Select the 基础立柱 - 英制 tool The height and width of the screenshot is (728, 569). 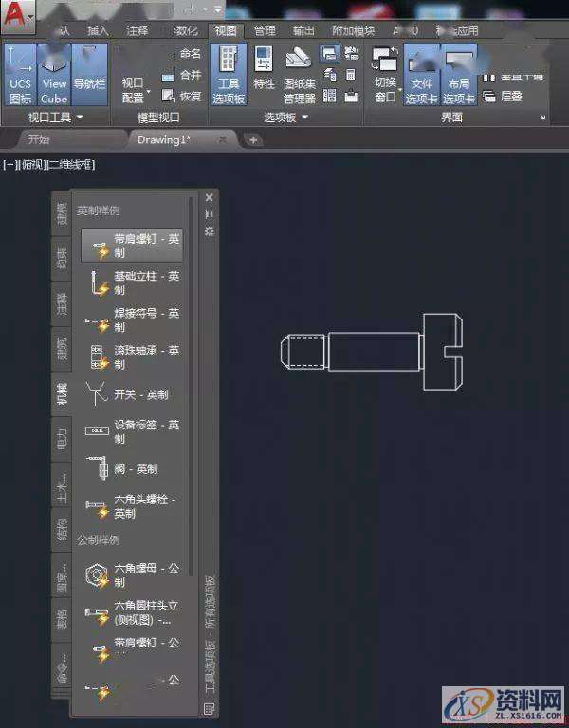click(x=132, y=282)
